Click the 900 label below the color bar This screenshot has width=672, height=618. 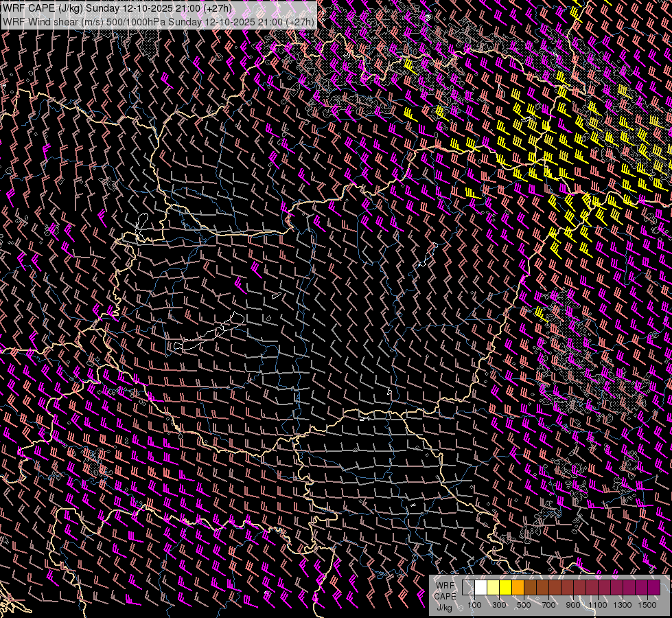click(x=573, y=605)
